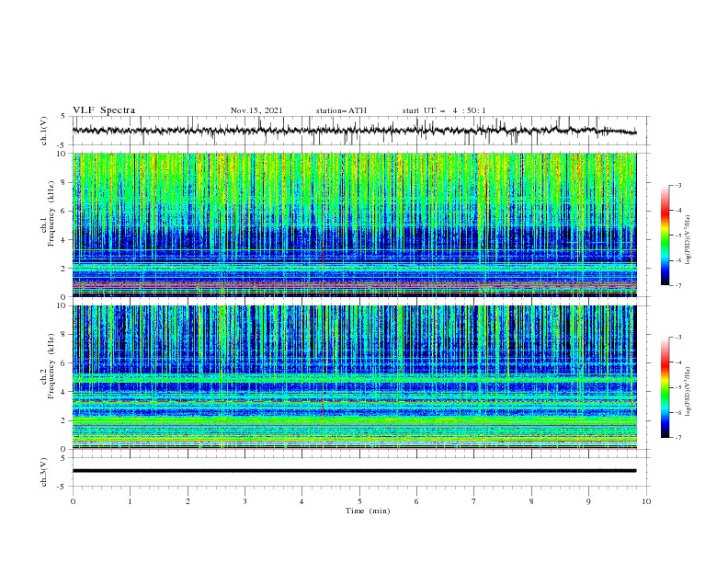The height and width of the screenshot is (563, 728).
Task: Click the 2 kHz tick of ch.2 frequency axis
Action: [63, 420]
